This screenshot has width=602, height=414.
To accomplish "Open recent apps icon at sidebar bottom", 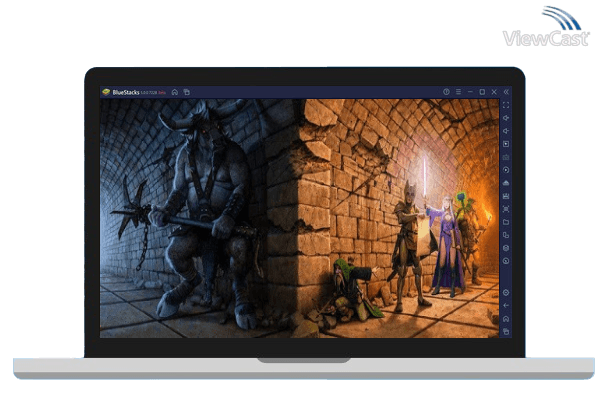I will tap(506, 331).
